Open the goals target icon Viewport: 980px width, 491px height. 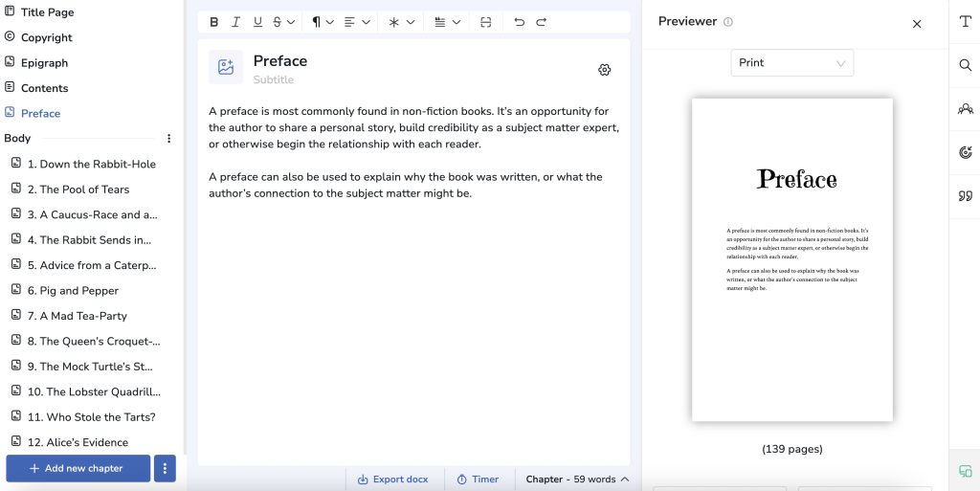pyautogui.click(x=965, y=153)
